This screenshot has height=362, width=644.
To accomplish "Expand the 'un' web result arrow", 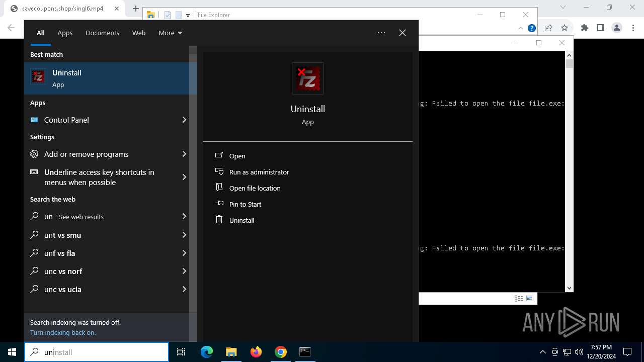I will click(184, 216).
